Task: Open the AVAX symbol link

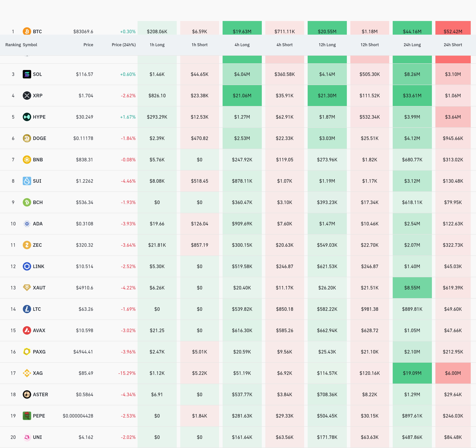Action: pyautogui.click(x=39, y=330)
